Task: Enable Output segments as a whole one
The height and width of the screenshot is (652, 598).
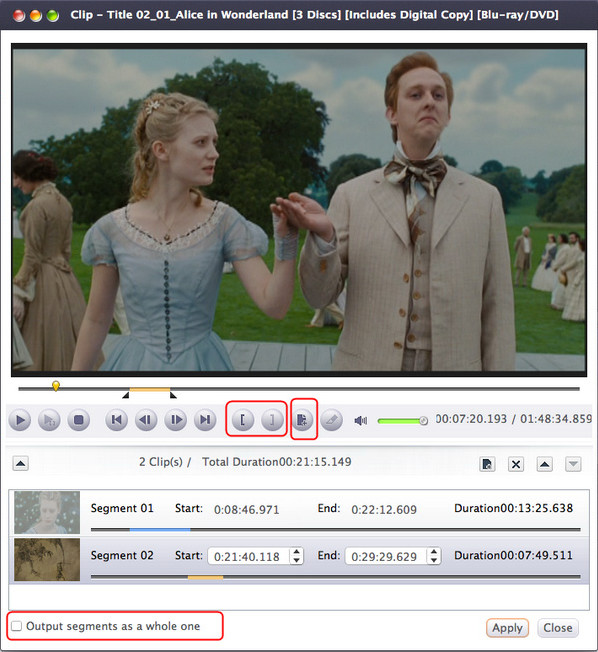Action: click(x=17, y=626)
